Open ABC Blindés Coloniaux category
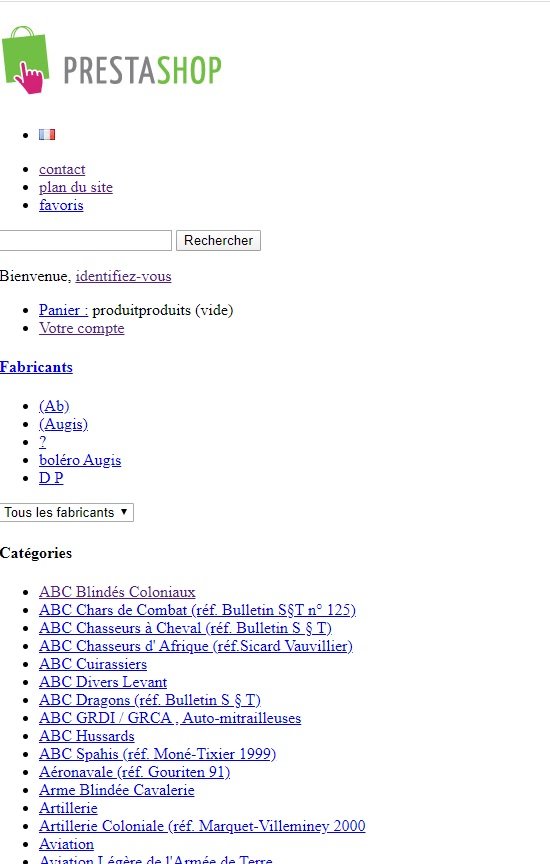Viewport: 550px width, 864px height. (x=117, y=592)
